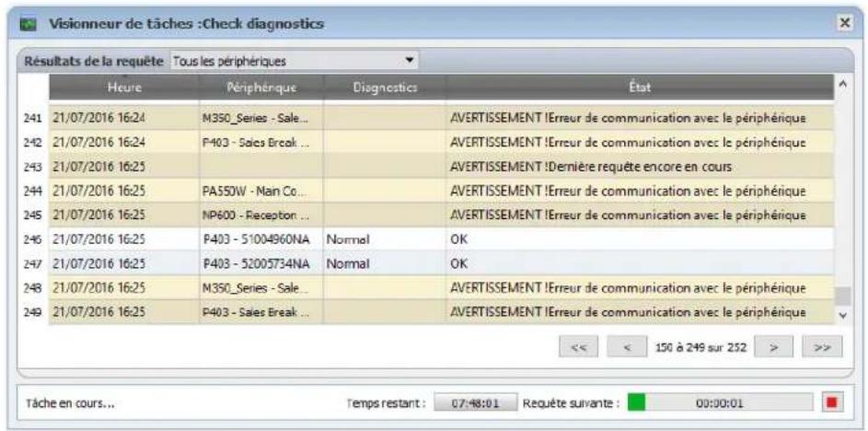The height and width of the screenshot is (431, 868).
Task: Select row 248 device M350_Series - Sale...
Action: click(261, 288)
